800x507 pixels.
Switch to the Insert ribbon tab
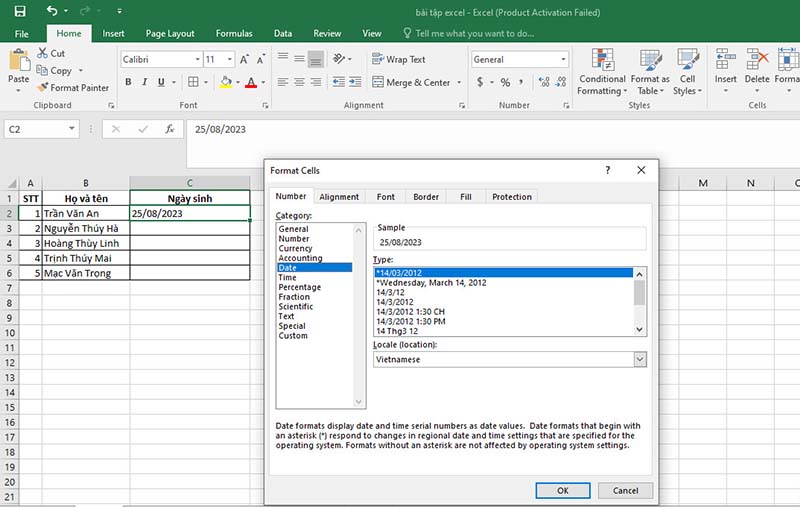coord(113,34)
